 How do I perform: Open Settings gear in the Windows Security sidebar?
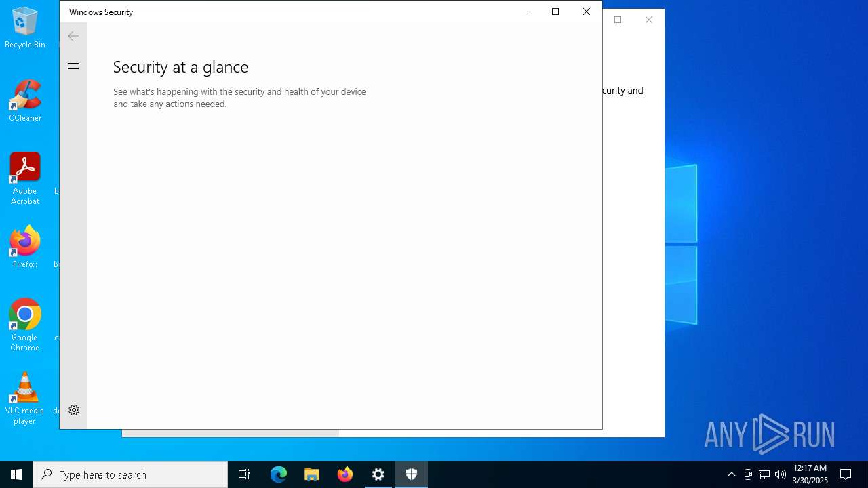[74, 410]
